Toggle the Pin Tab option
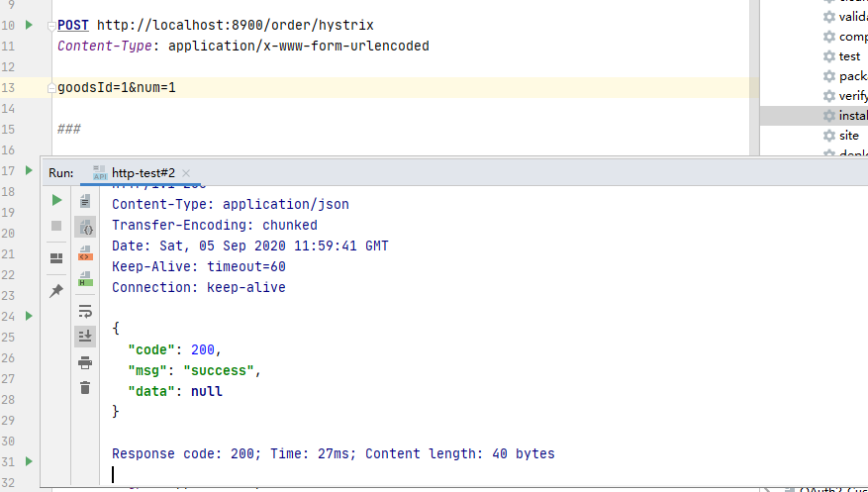 (56, 291)
